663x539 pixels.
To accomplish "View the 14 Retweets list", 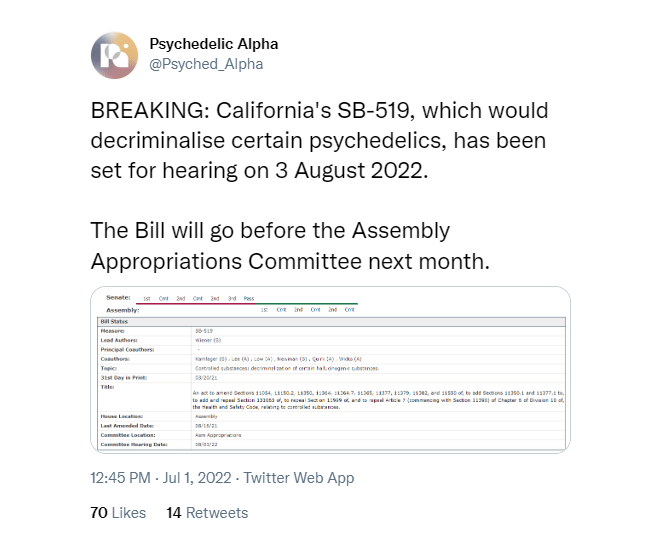I will point(207,512).
